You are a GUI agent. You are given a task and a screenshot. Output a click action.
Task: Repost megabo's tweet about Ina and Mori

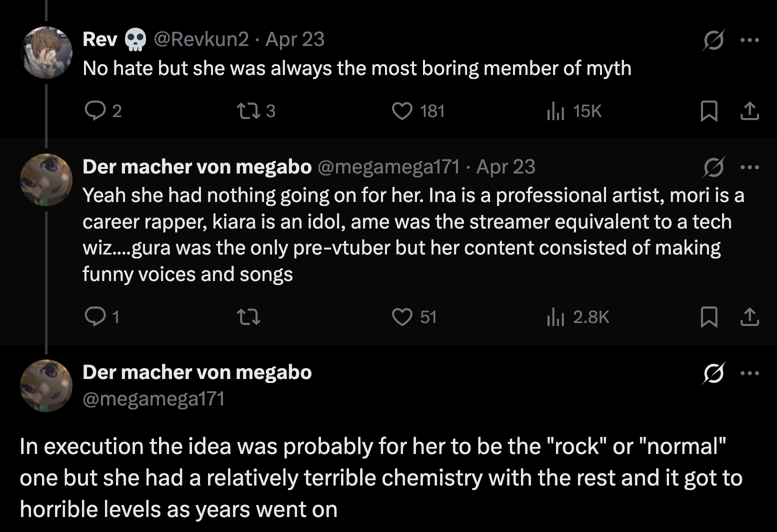tap(248, 317)
